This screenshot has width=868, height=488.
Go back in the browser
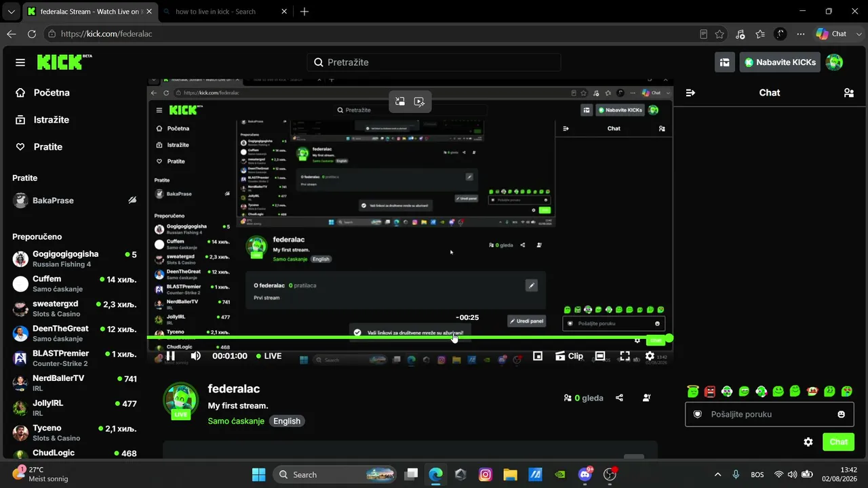point(11,34)
